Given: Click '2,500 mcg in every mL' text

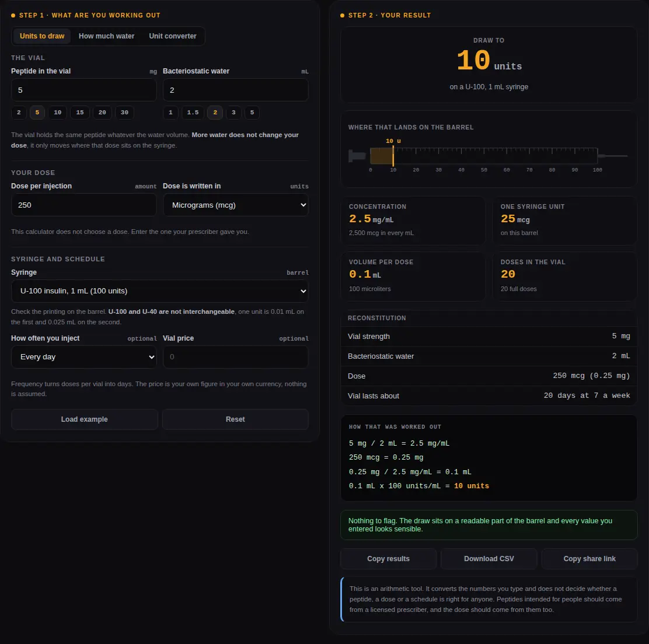Looking at the screenshot, I should point(381,233).
